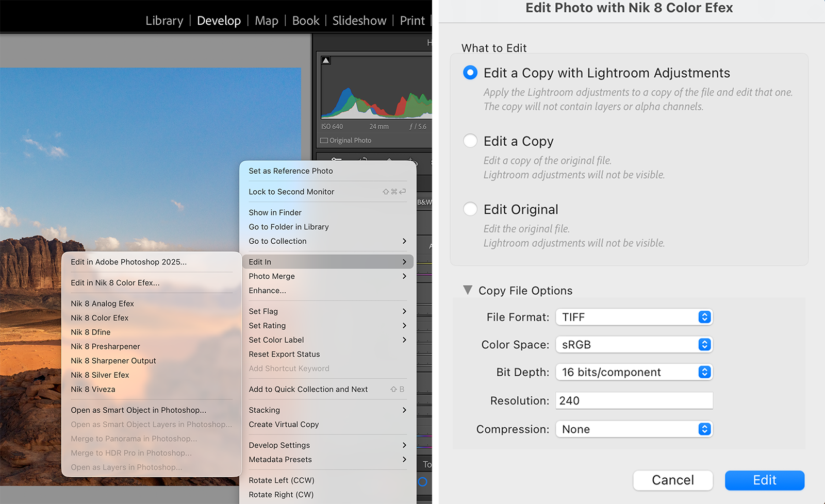
Task: Choose Enhance... from the context menu
Action: (x=328, y=291)
